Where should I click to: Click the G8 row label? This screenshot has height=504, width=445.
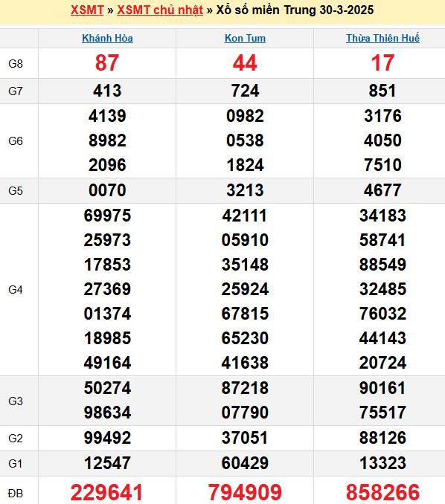pos(16,64)
